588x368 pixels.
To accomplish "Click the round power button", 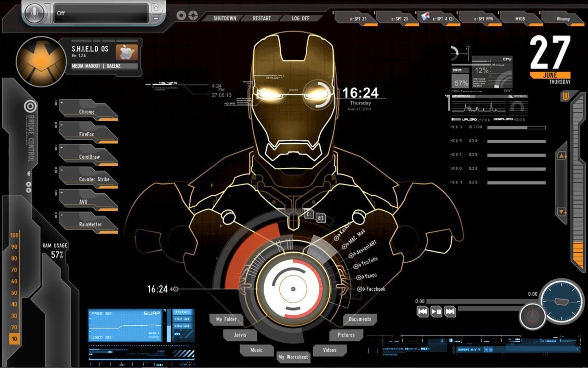I will [532, 316].
